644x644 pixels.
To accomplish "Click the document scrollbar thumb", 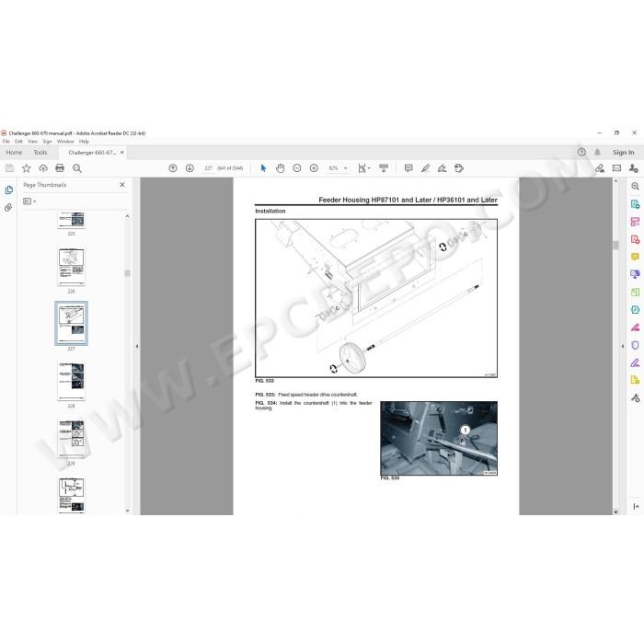I will click(x=615, y=246).
